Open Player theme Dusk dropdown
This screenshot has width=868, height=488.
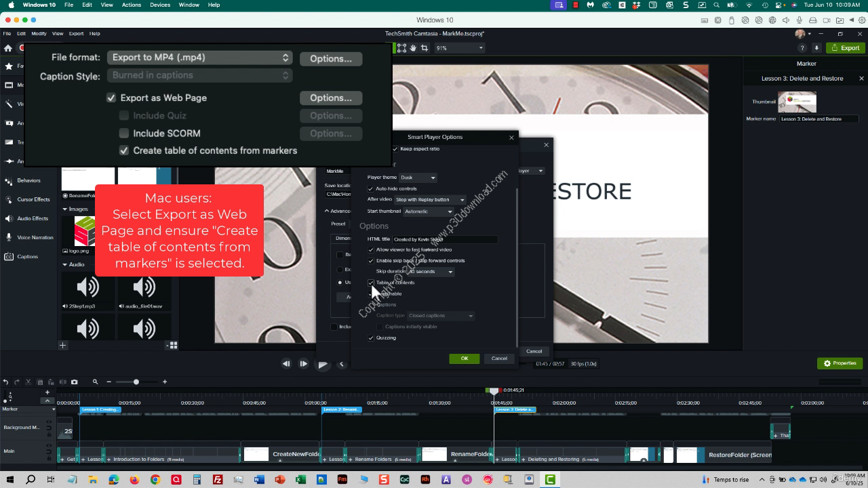(418, 178)
